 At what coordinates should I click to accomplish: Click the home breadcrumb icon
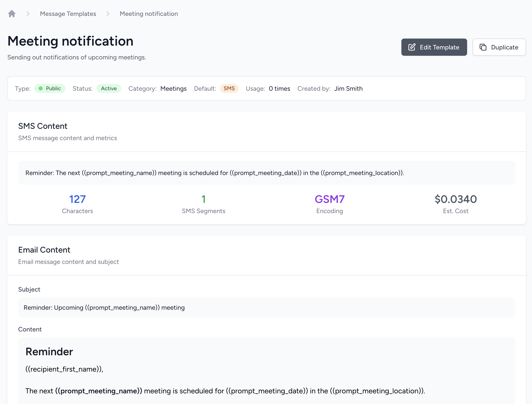tap(12, 14)
